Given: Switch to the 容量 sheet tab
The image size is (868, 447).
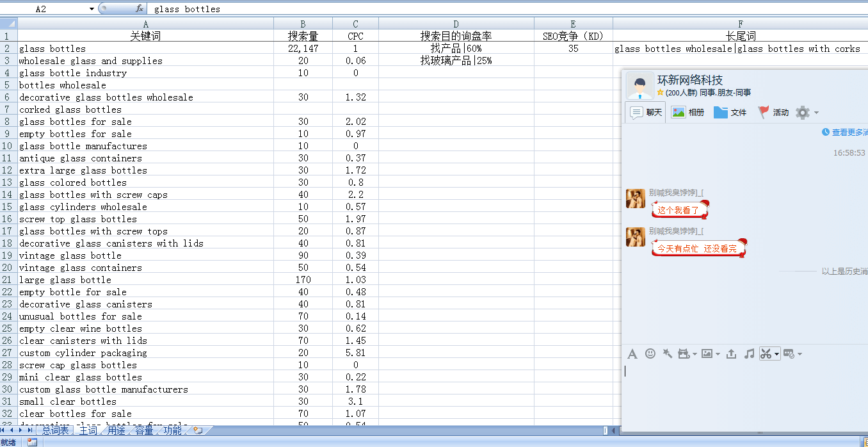Looking at the screenshot, I should pyautogui.click(x=145, y=430).
